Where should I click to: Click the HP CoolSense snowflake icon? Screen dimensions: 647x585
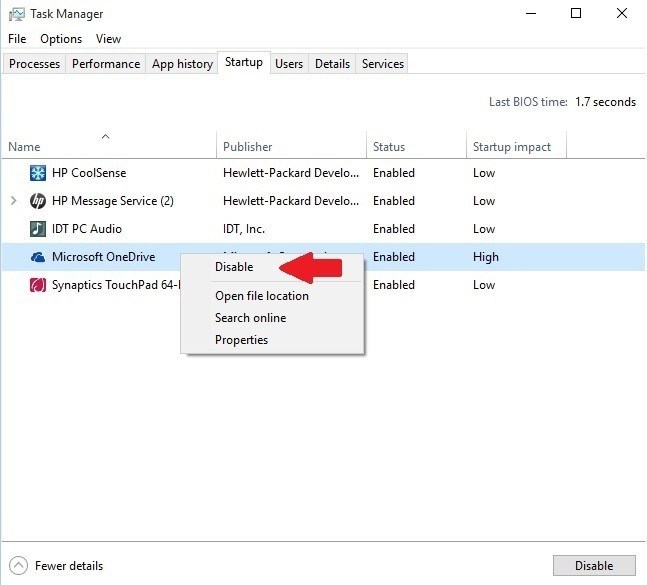click(x=38, y=173)
